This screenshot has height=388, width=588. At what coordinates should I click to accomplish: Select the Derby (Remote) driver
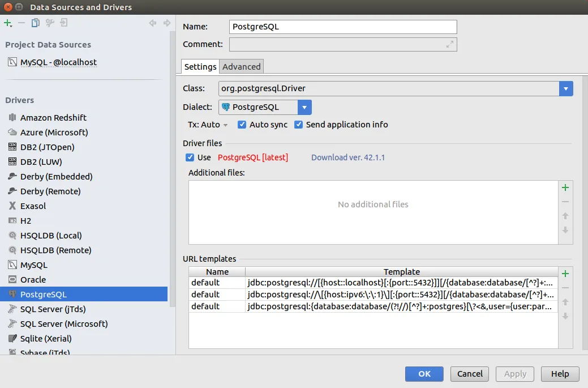(84, 191)
